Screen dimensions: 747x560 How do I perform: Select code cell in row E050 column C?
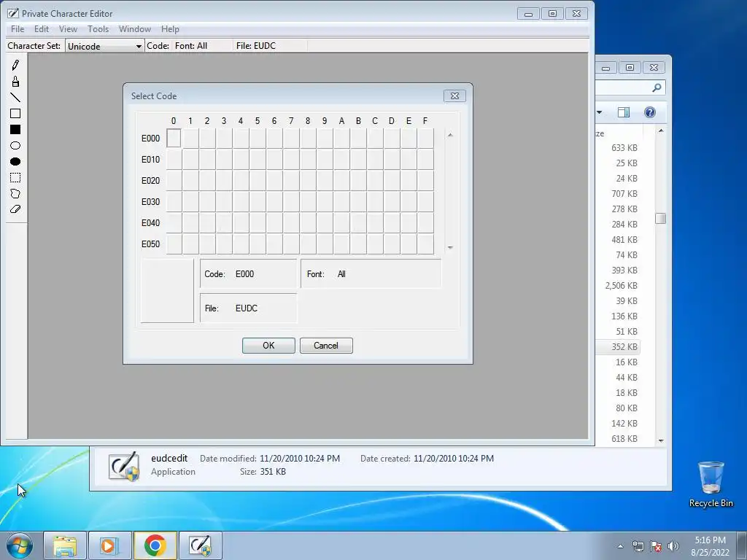click(x=375, y=244)
